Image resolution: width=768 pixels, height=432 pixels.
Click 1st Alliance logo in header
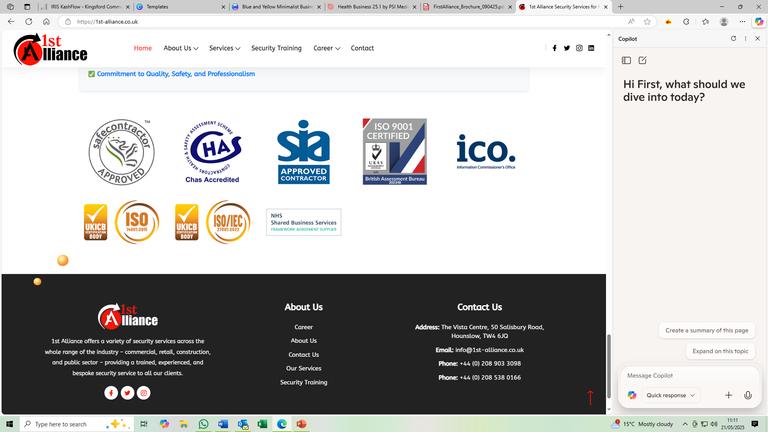pyautogui.click(x=50, y=49)
